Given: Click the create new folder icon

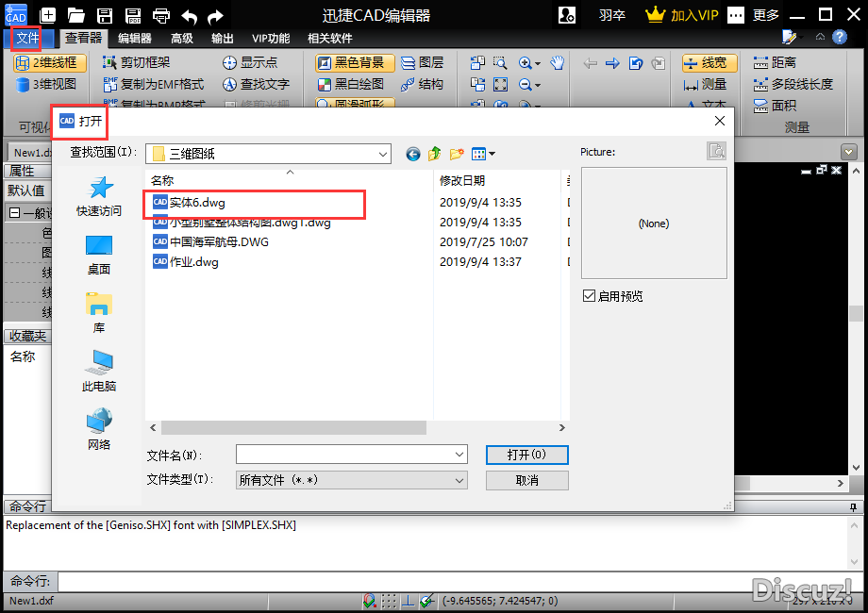Looking at the screenshot, I should click(x=457, y=154).
